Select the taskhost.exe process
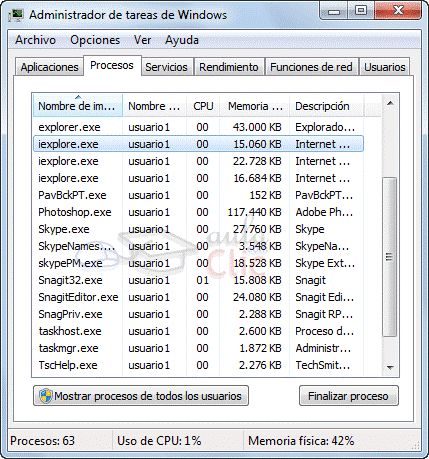The height and width of the screenshot is (459, 429). [198, 331]
